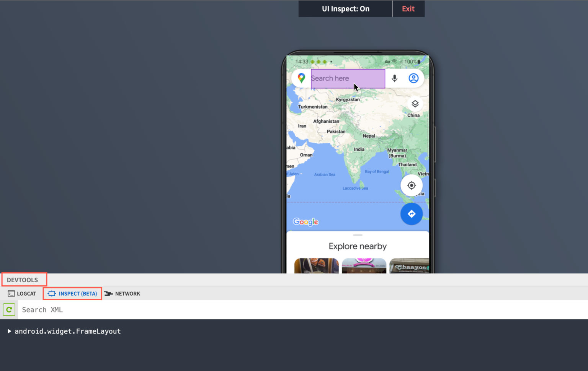Tap the Chaayos place thumbnail
The width and height of the screenshot is (588, 371).
pos(409,266)
